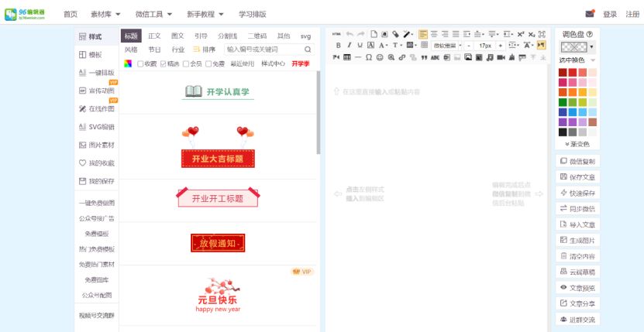The width and height of the screenshot is (644, 332).
Task: Click the new blank document icon
Action: point(374,34)
